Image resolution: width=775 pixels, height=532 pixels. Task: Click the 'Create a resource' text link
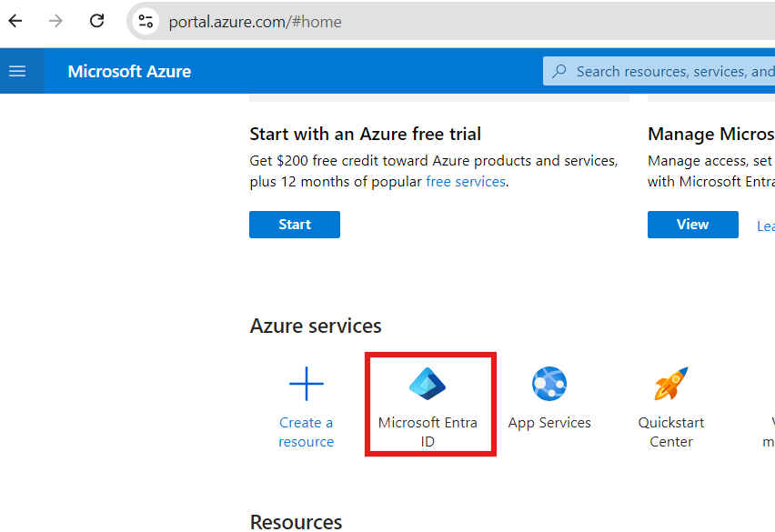coord(307,432)
